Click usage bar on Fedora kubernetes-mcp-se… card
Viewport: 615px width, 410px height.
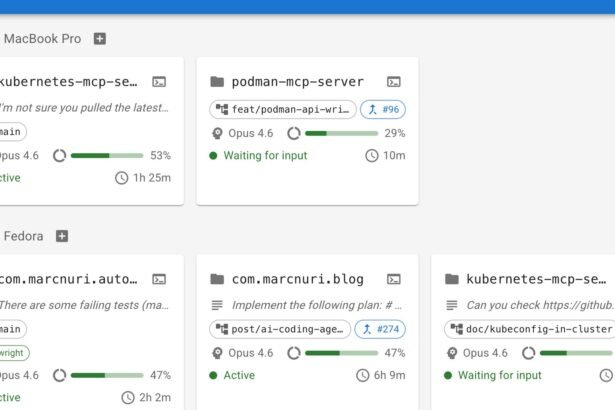click(x=577, y=353)
